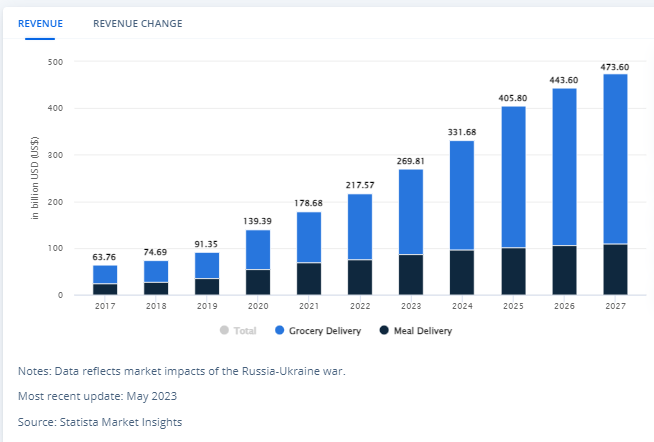Select the 2022 Grocery Delivery bar segment
The height and width of the screenshot is (442, 654).
(360, 227)
